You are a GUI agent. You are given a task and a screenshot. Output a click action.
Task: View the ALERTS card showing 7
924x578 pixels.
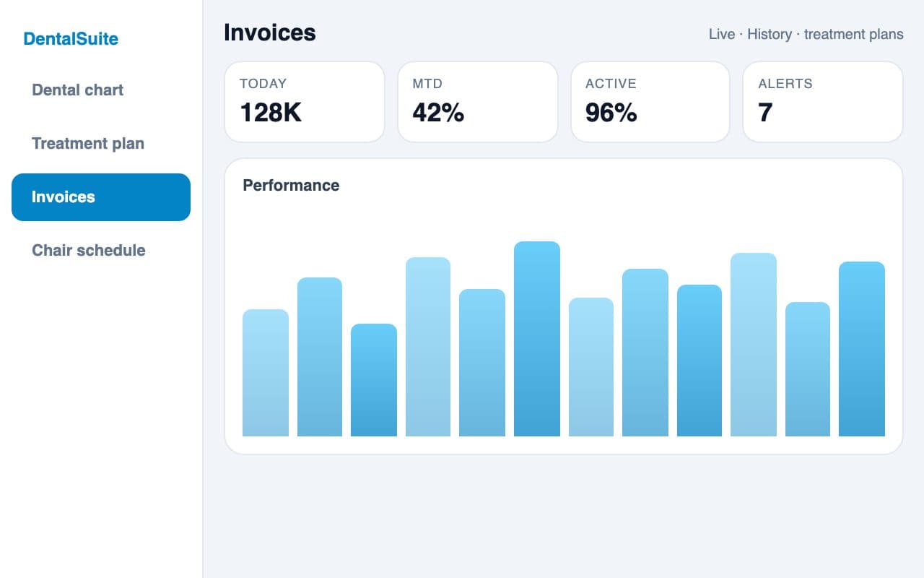click(x=823, y=102)
